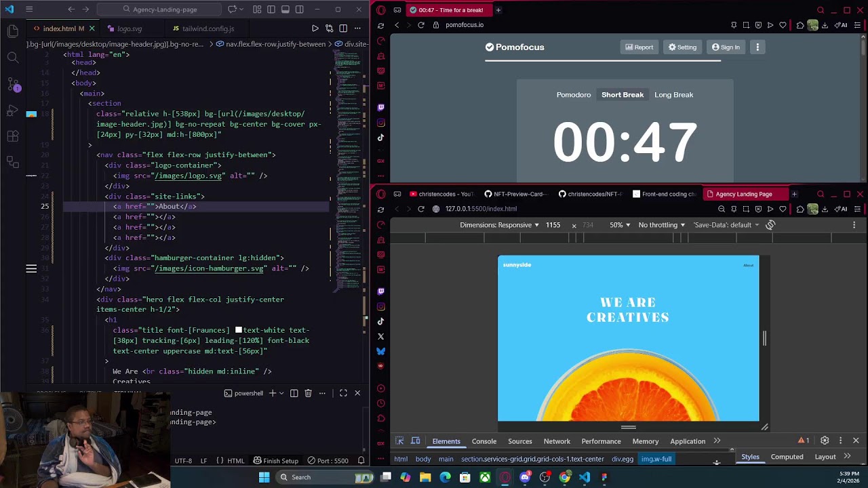Open Pomofocus Report button
The height and width of the screenshot is (488, 868).
click(x=639, y=47)
